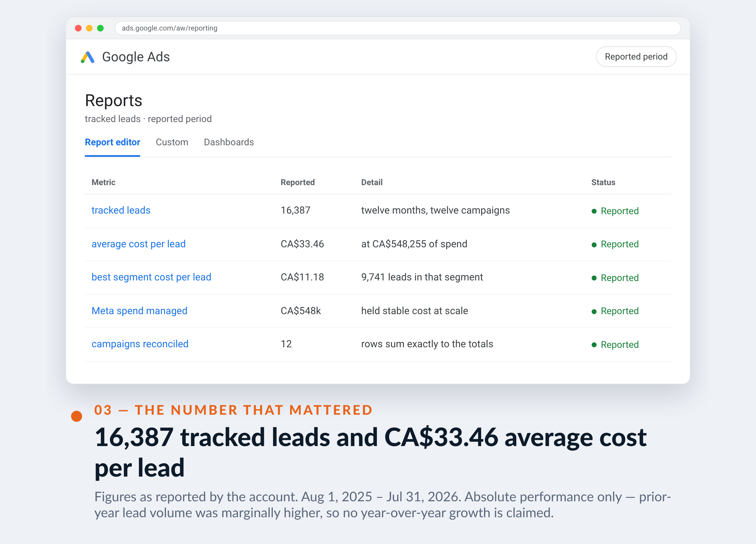The height and width of the screenshot is (544, 756).
Task: Click 'tracked leads · reported period' subtitle
Action: 148,119
